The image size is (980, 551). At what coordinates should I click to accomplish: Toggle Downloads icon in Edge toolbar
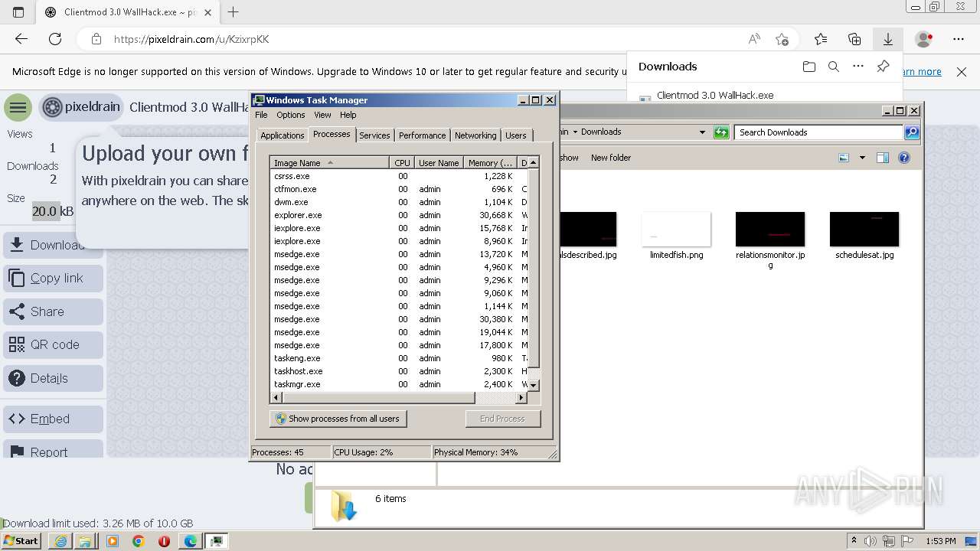click(888, 39)
